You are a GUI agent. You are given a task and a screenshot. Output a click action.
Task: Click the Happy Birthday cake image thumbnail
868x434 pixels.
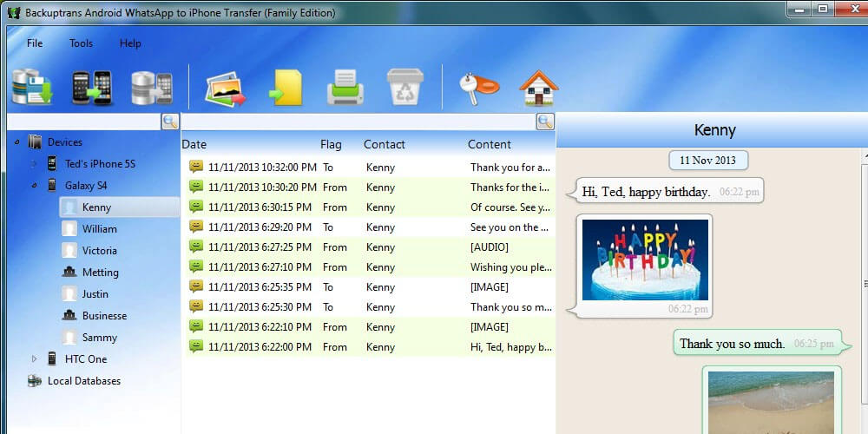[645, 260]
